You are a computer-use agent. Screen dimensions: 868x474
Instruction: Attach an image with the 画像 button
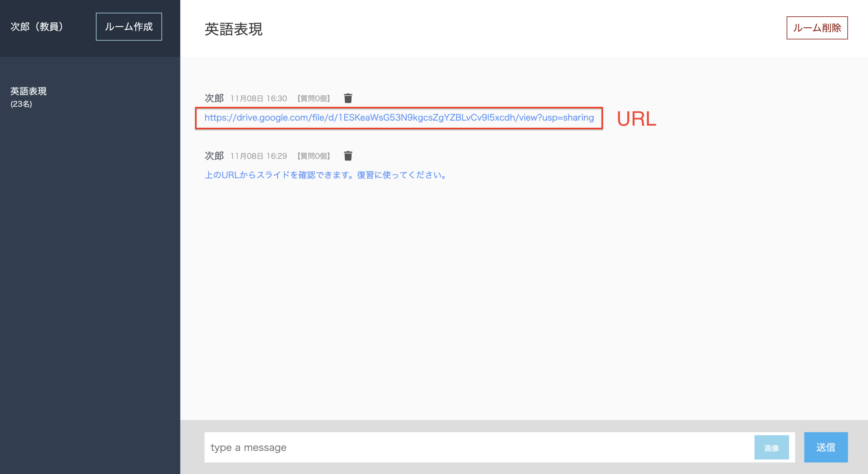click(x=771, y=447)
